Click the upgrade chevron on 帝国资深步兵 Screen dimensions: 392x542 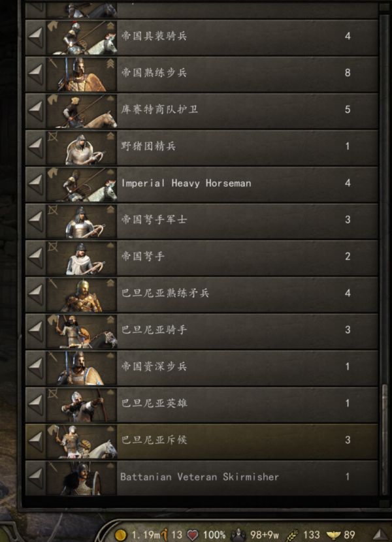pyautogui.click(x=110, y=356)
